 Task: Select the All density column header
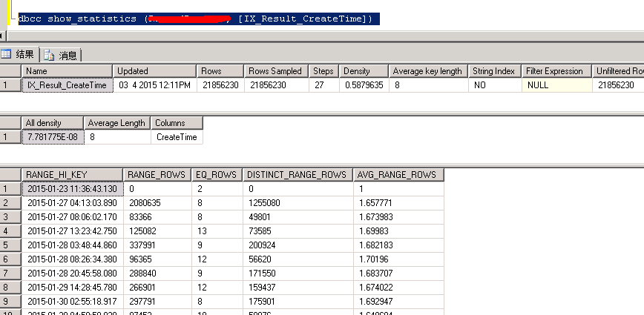(x=52, y=123)
